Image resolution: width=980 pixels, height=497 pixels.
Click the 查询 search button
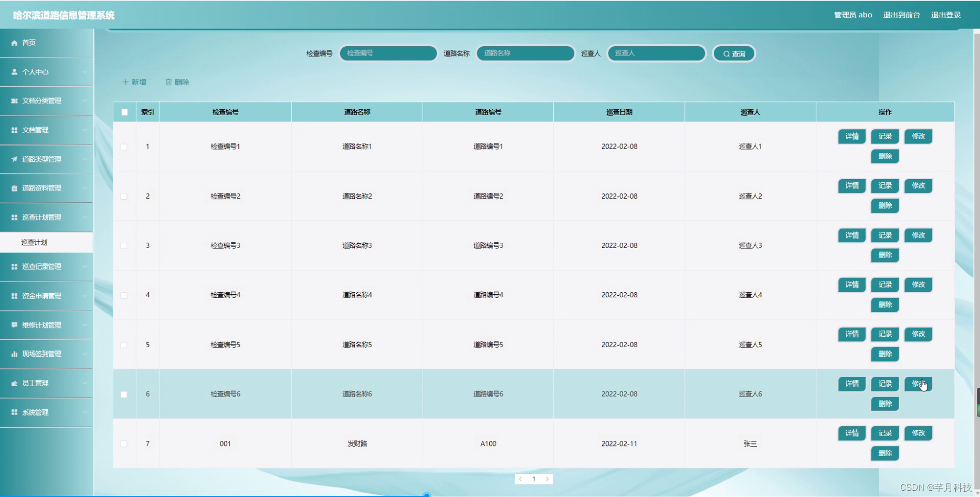(x=734, y=53)
